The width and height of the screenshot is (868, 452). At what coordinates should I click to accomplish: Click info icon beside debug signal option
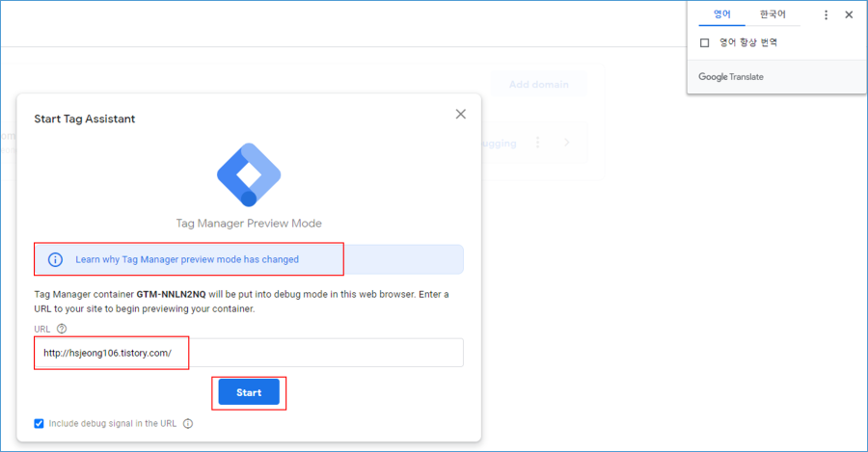click(188, 424)
